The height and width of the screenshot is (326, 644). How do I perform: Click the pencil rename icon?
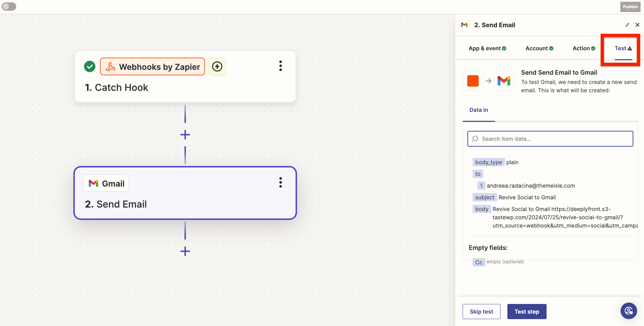coord(627,25)
